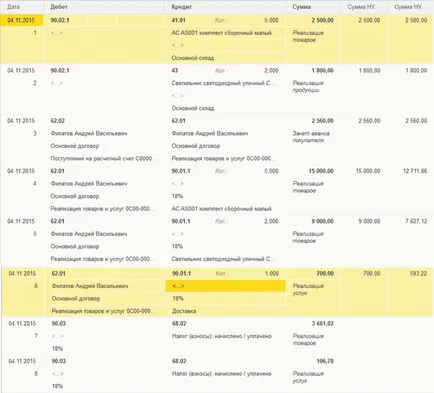Click tax amount 593,22

(x=418, y=273)
